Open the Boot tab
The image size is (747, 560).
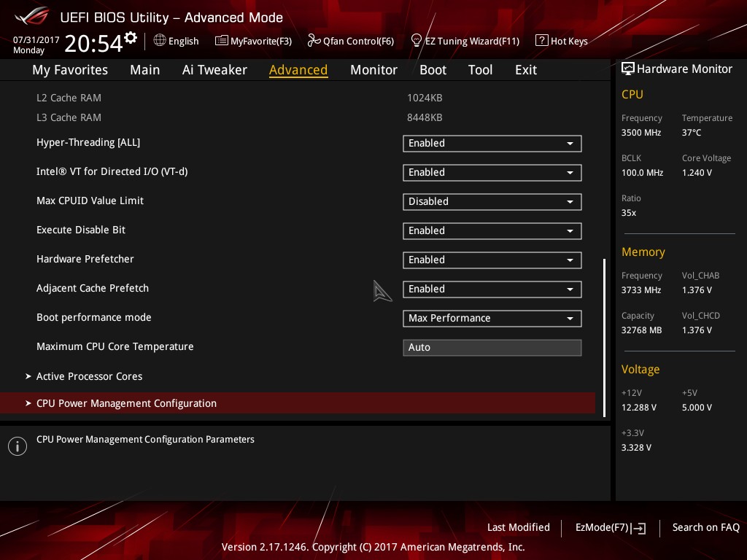coord(433,70)
